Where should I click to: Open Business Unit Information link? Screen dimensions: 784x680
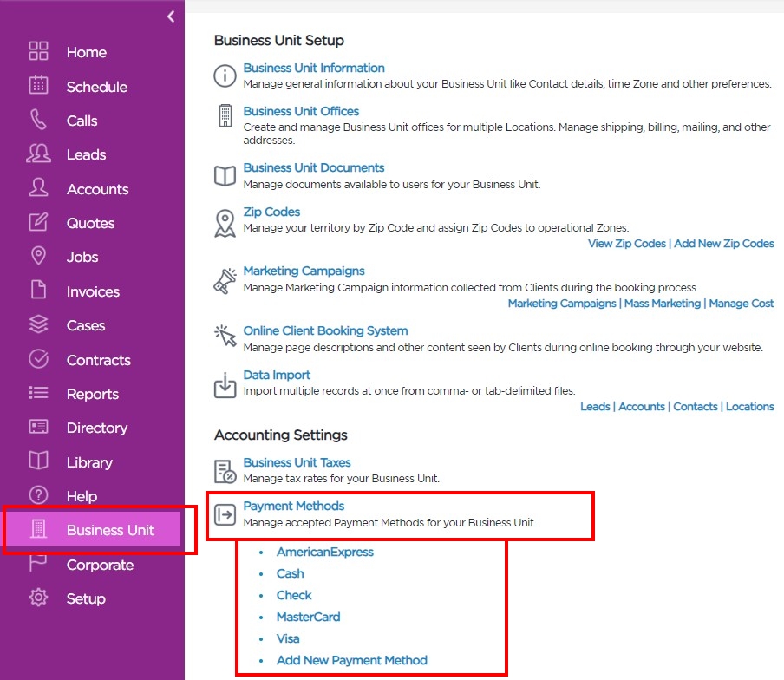314,68
